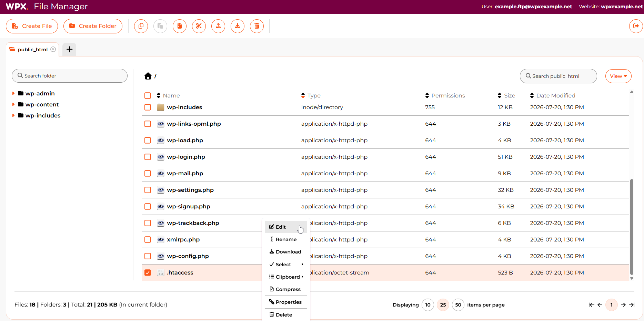Select wp-admin folder in the sidebar tree

pos(40,94)
